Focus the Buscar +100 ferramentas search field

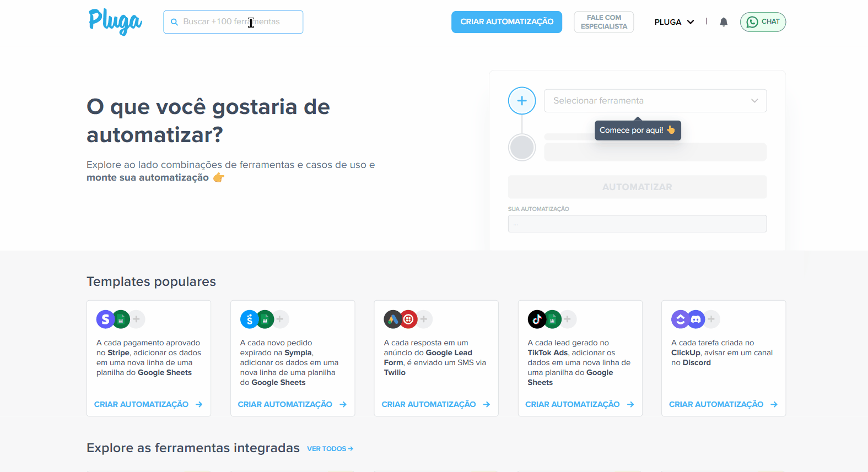tap(233, 22)
